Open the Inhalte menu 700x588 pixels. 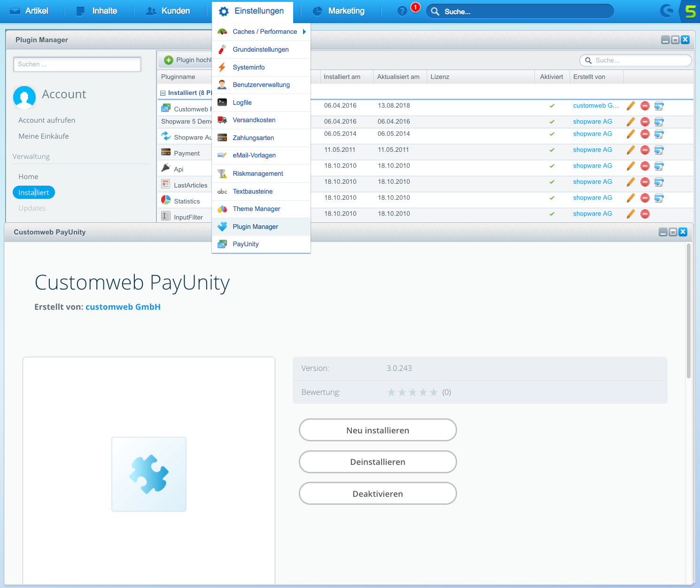(x=97, y=11)
